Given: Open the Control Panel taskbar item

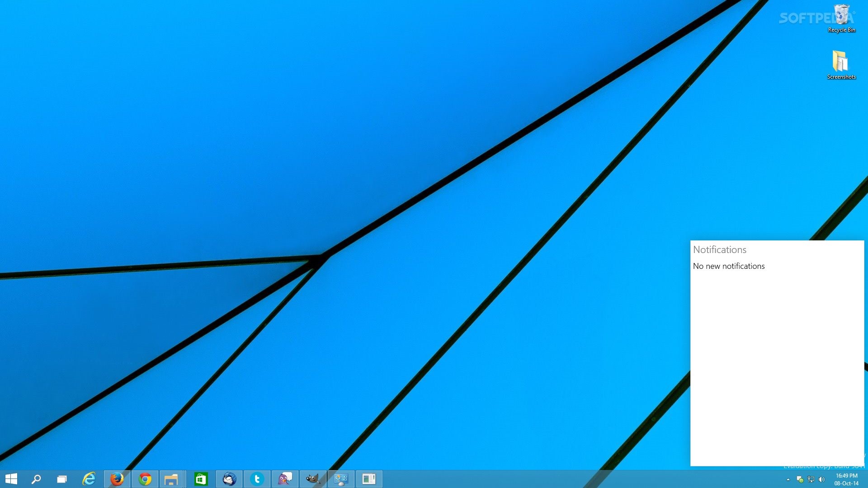Looking at the screenshot, I should pyautogui.click(x=341, y=479).
